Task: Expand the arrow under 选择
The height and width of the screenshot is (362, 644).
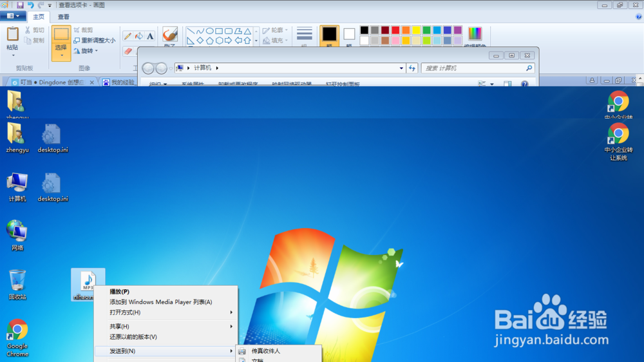Action: pyautogui.click(x=61, y=55)
